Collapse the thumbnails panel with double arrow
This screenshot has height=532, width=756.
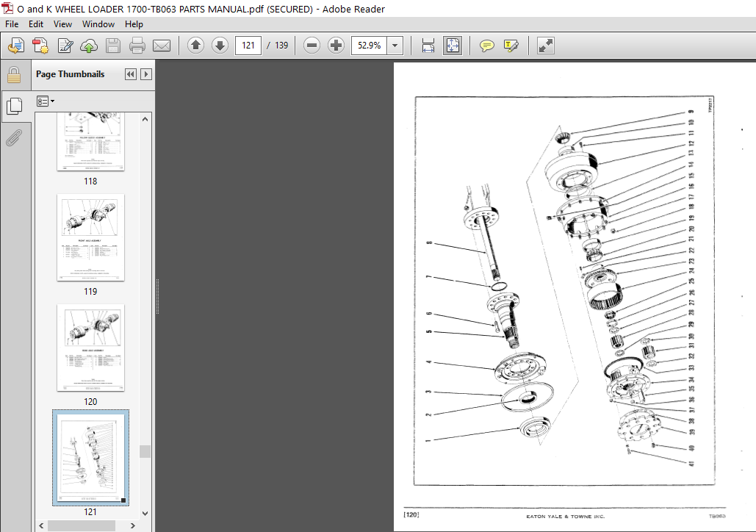click(x=130, y=74)
